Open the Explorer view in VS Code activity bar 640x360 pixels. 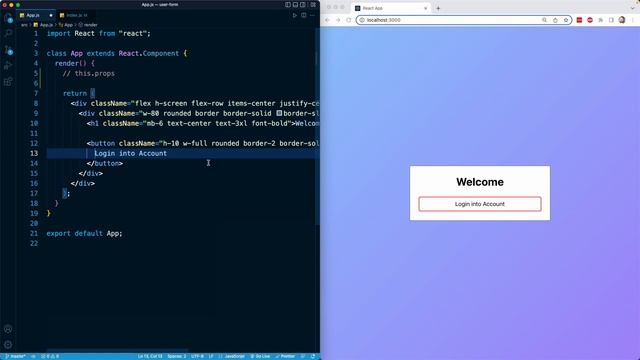(x=8, y=18)
